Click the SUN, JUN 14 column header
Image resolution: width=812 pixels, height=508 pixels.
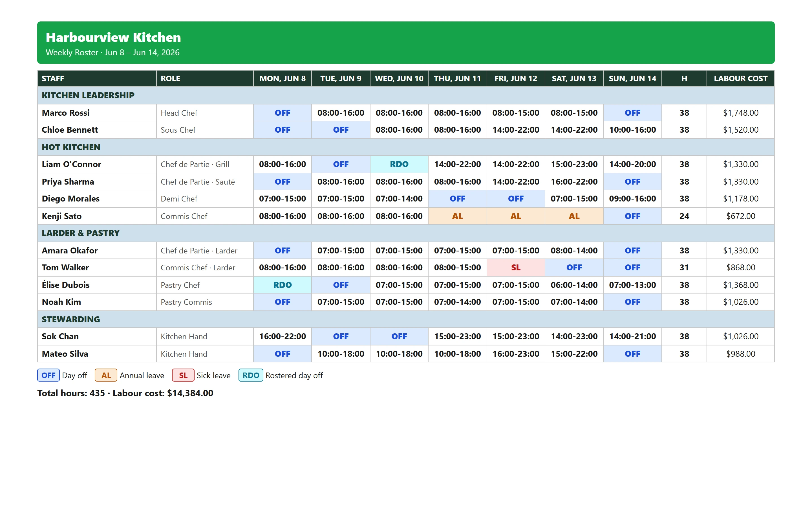632,79
